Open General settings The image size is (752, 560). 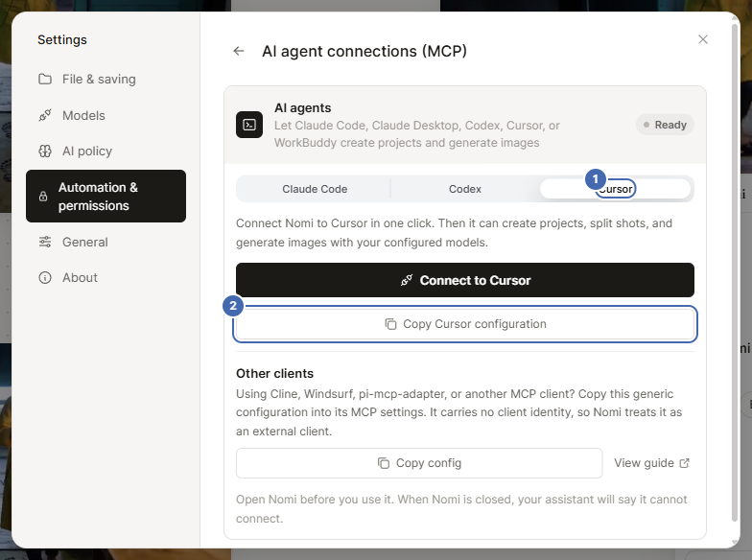[106, 242]
